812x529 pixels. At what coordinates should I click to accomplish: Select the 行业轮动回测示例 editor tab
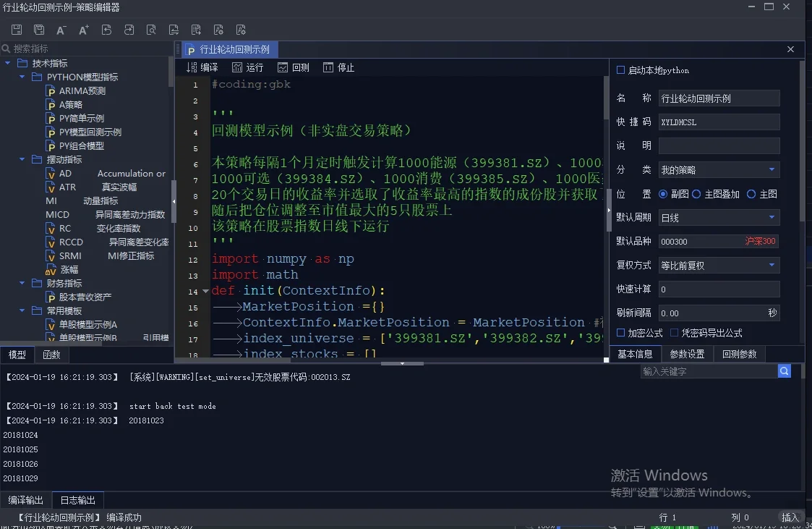coord(229,49)
